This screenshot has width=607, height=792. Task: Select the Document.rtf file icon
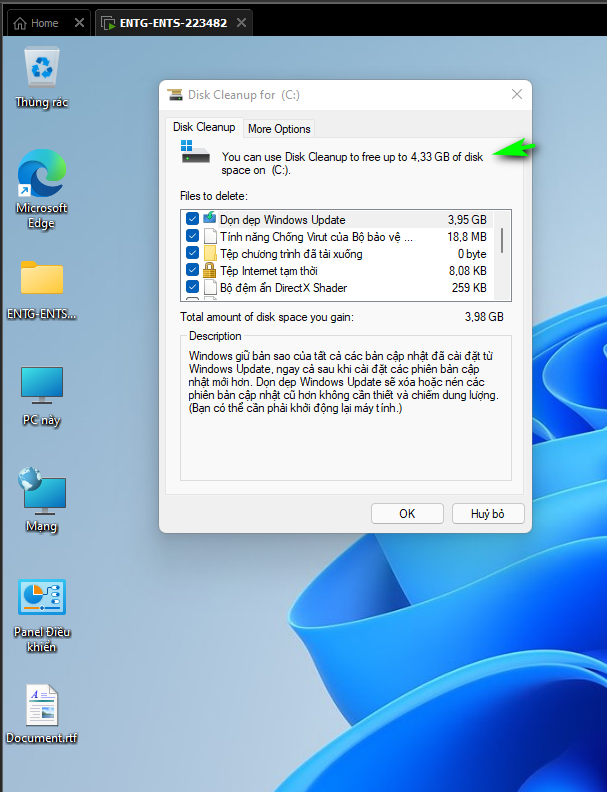[x=42, y=705]
